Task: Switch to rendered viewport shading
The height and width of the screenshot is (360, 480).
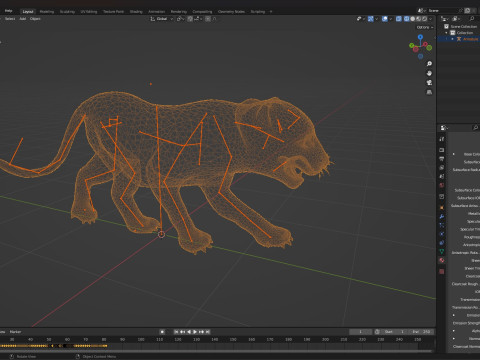Action: click(x=425, y=19)
